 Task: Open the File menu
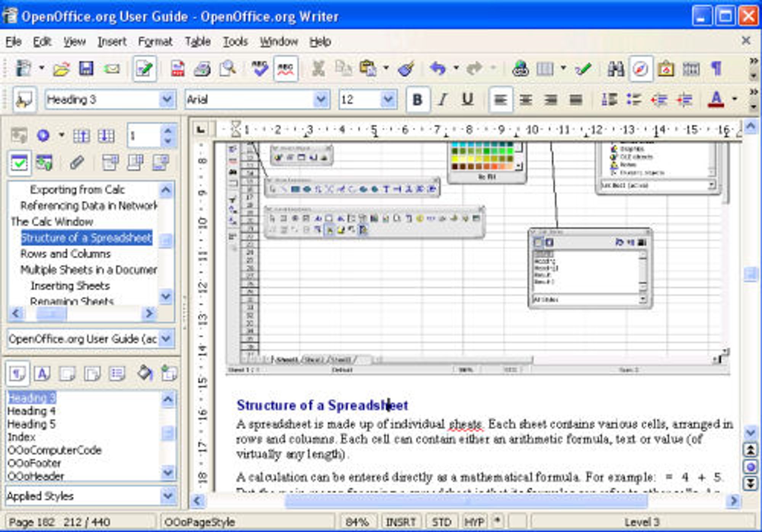coord(13,42)
